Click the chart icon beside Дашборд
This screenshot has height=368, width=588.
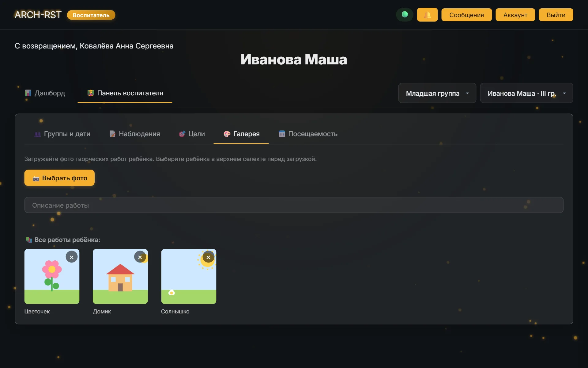point(28,93)
